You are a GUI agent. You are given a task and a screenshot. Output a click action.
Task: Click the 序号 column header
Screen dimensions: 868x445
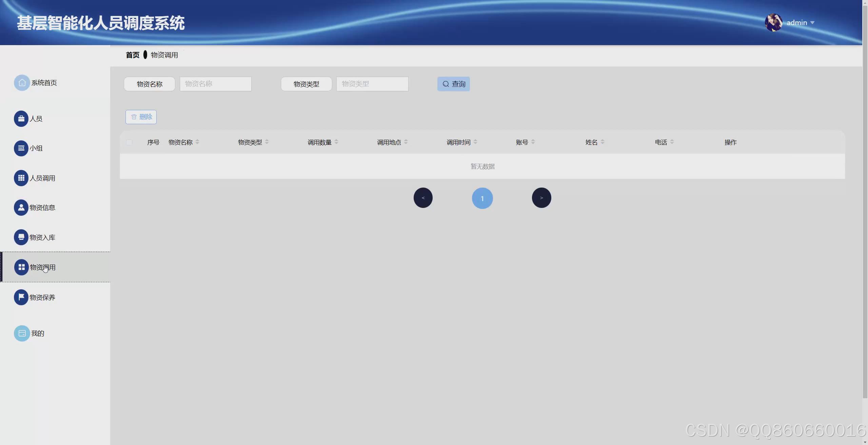click(x=153, y=142)
